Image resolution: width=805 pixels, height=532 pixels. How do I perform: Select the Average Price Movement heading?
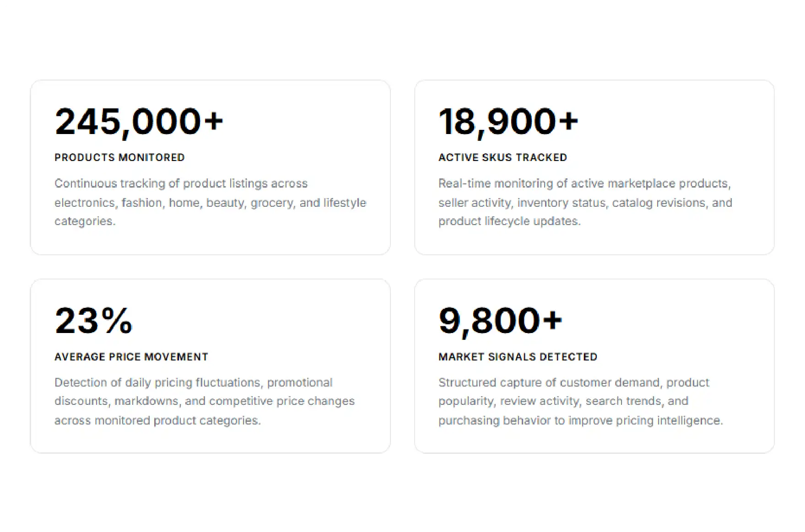coord(131,357)
